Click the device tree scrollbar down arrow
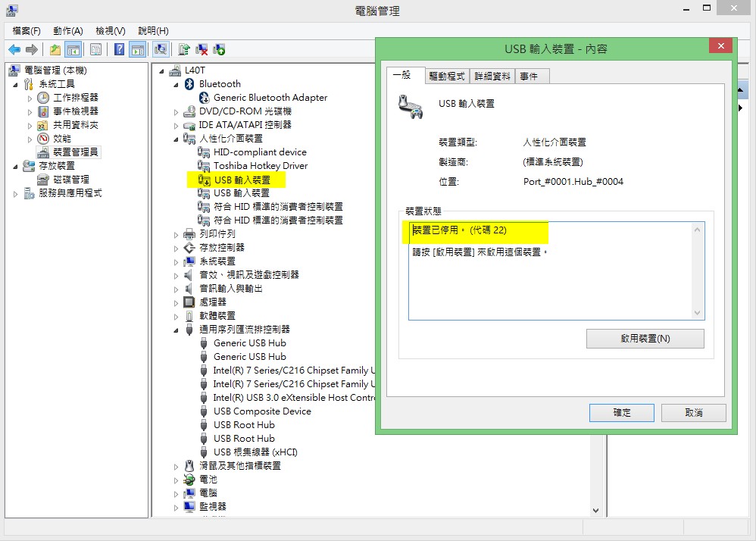This screenshot has height=541, width=756. 595,511
